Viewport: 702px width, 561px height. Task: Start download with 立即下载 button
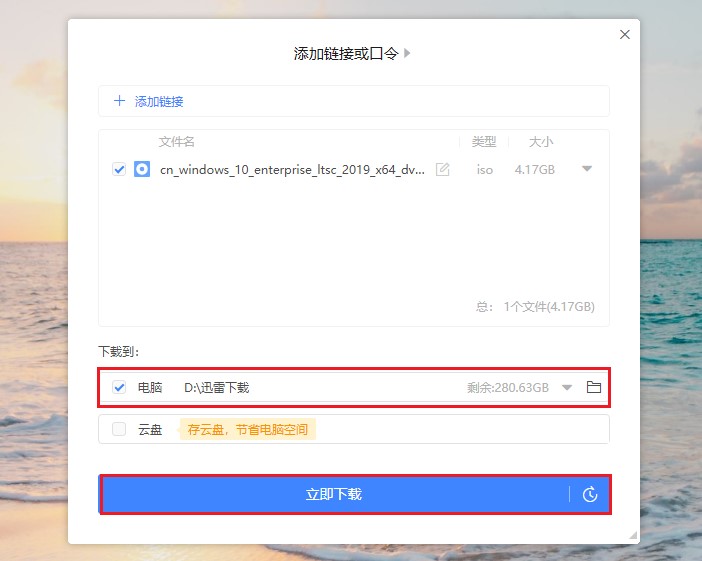(334, 494)
